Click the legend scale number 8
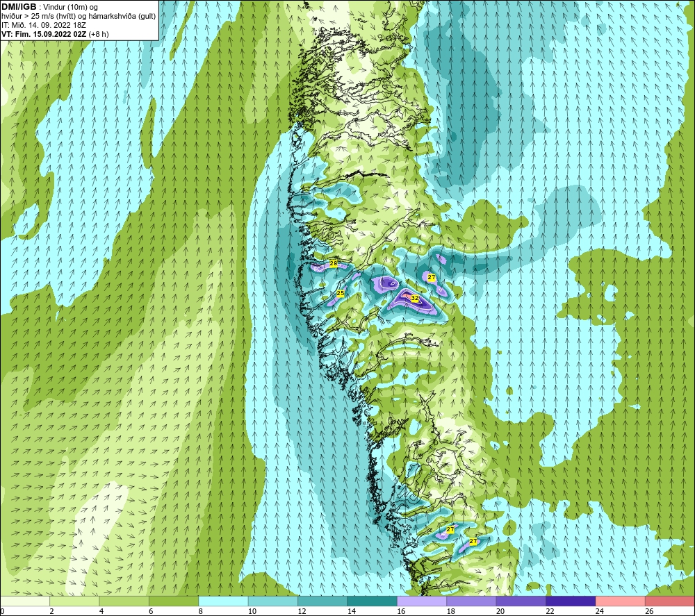 200,611
